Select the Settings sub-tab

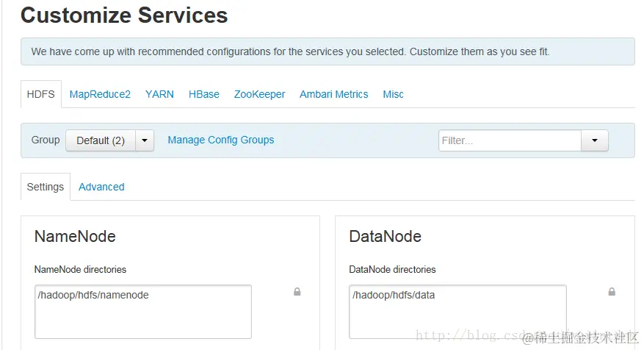click(46, 187)
